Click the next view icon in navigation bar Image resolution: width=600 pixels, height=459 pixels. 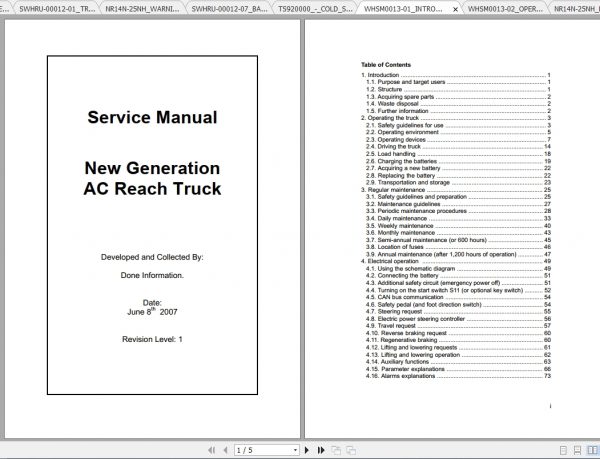[x=351, y=450]
